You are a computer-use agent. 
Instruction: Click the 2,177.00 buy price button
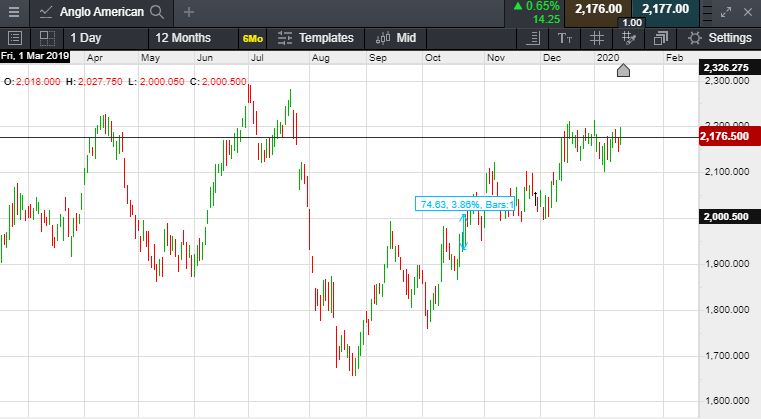click(667, 9)
